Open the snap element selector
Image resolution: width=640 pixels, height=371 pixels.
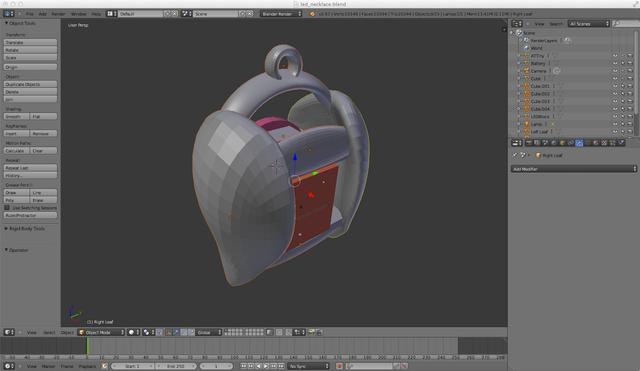pos(299,333)
